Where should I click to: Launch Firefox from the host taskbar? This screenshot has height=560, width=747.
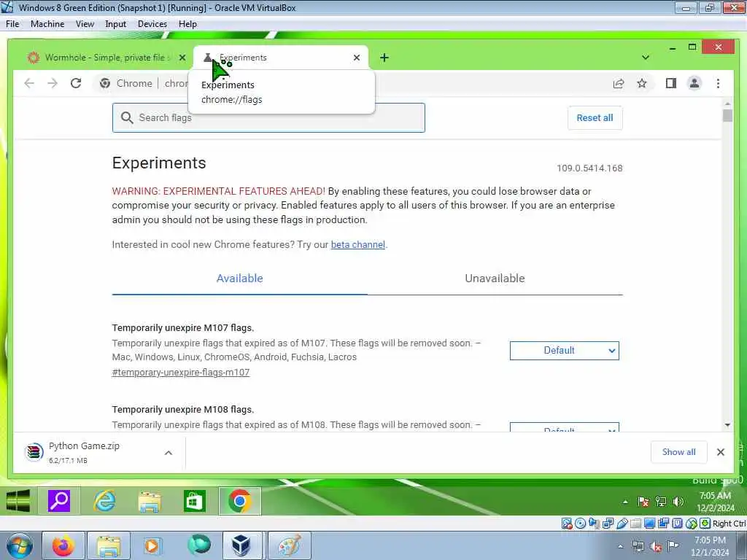[63, 545]
